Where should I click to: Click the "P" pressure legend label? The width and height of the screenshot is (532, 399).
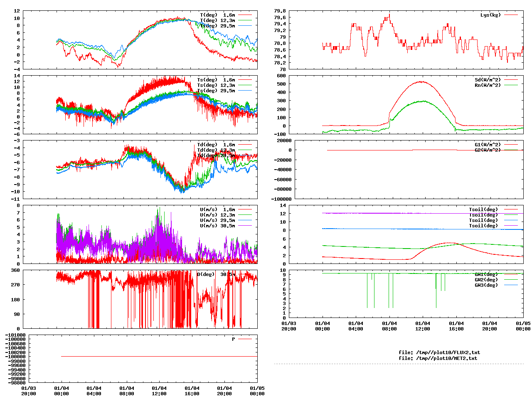coord(234,339)
